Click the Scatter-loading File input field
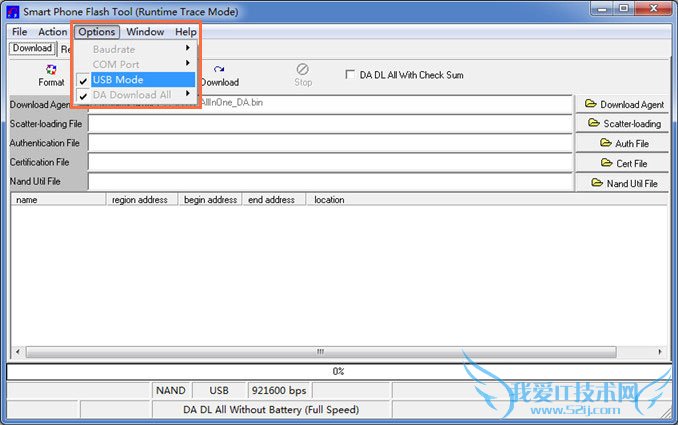 (x=330, y=124)
